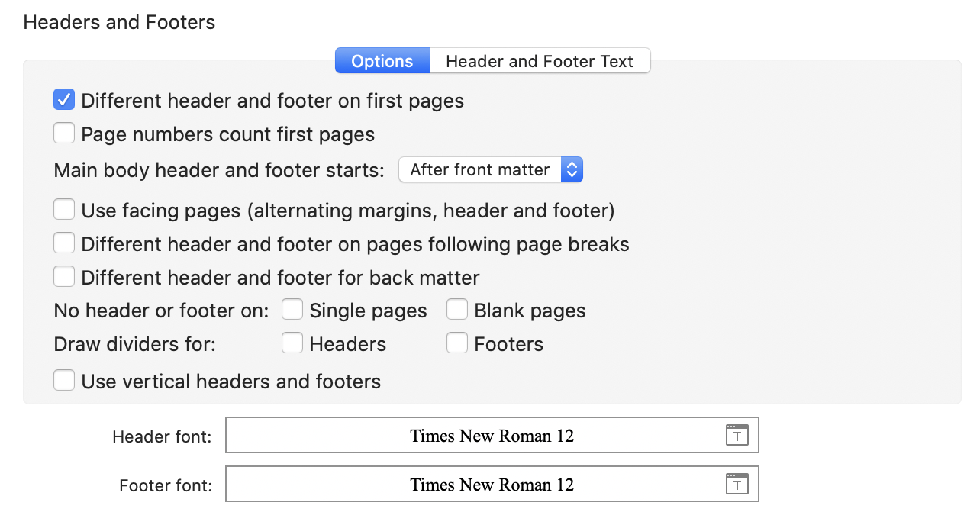The width and height of the screenshot is (980, 528).
Task: Click the Headers and Footers section title
Action: pyautogui.click(x=119, y=23)
